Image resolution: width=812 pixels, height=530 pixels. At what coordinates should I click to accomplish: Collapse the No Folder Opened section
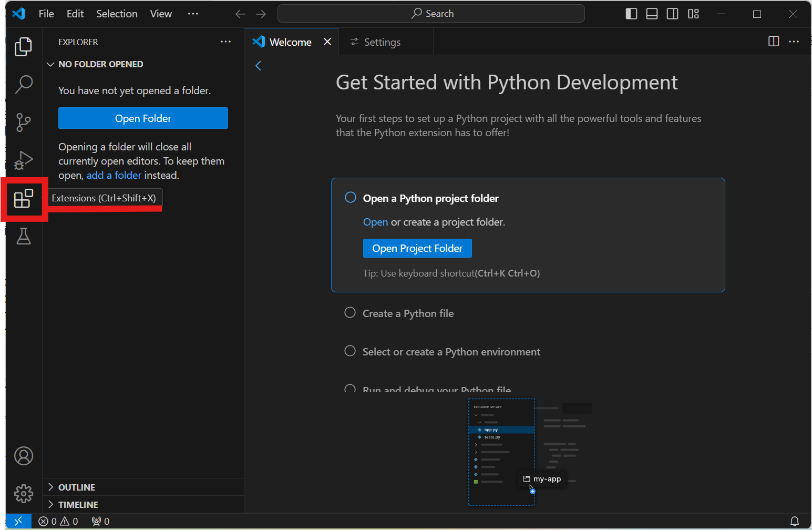(95, 64)
